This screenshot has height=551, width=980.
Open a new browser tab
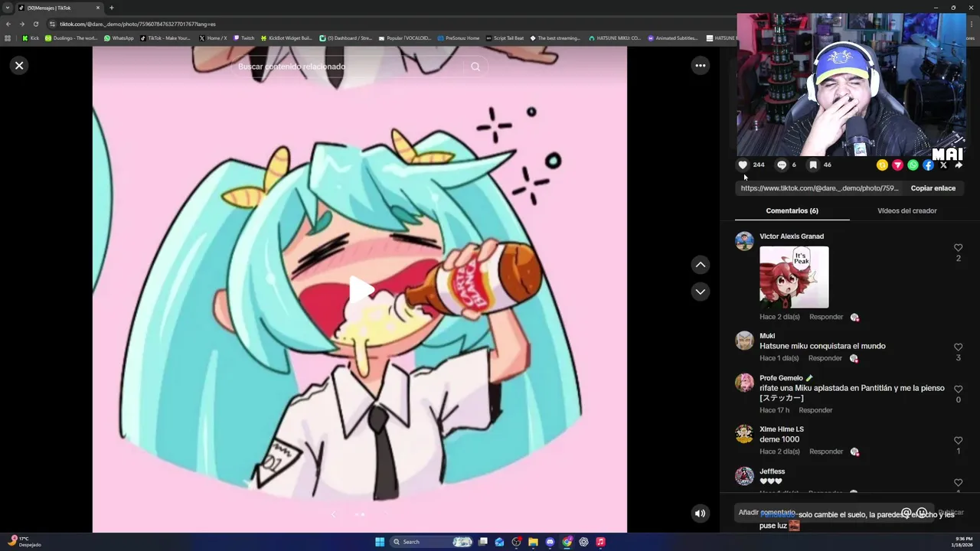click(x=112, y=8)
